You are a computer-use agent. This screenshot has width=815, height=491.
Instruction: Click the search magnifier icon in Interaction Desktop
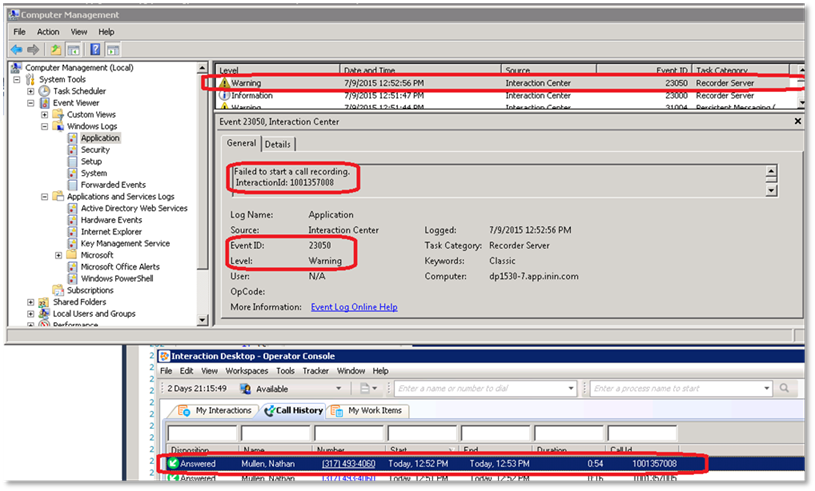(x=784, y=388)
